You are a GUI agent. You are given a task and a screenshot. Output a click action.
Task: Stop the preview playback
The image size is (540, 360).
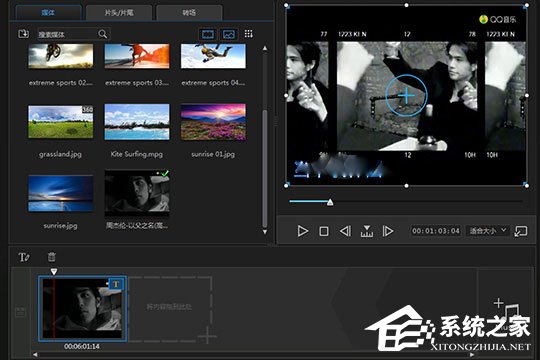(324, 231)
